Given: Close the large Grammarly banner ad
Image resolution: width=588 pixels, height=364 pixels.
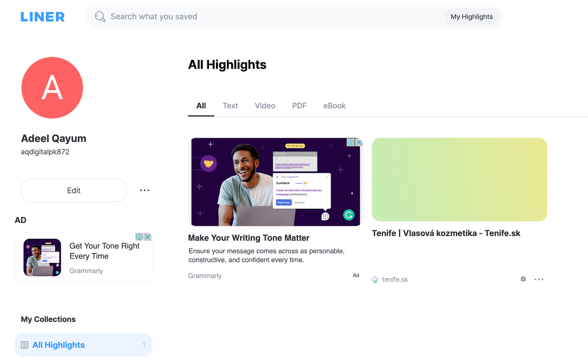Looking at the screenshot, I should pos(359,142).
